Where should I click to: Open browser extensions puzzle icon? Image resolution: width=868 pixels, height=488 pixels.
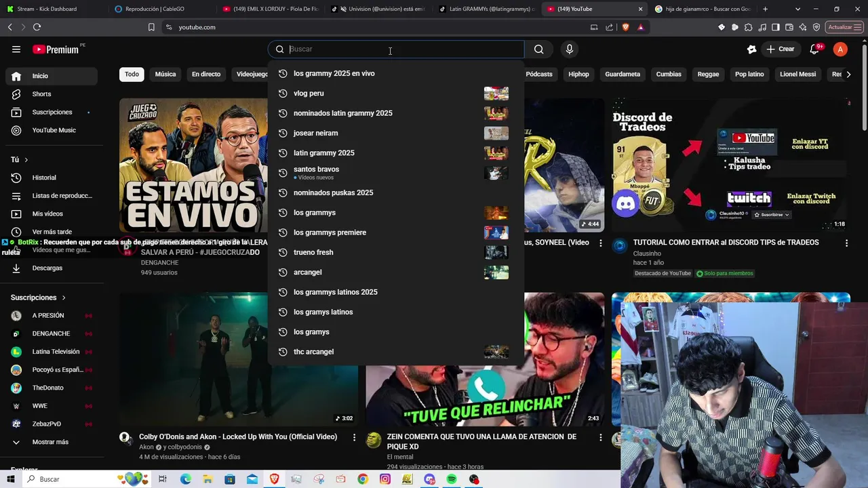pos(749,27)
